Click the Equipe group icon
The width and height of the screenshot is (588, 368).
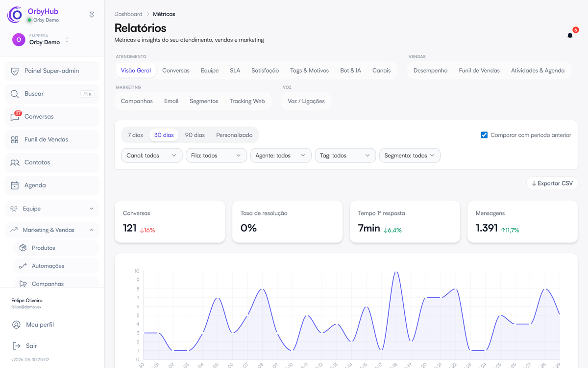click(14, 209)
